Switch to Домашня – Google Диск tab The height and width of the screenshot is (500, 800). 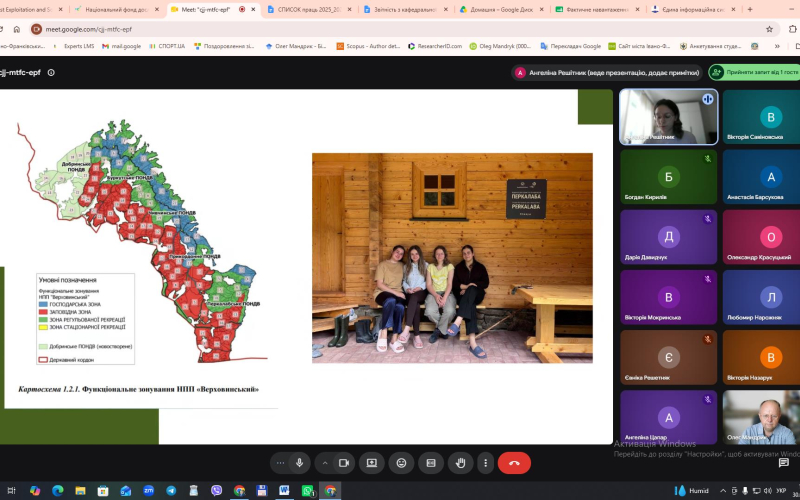[501, 9]
